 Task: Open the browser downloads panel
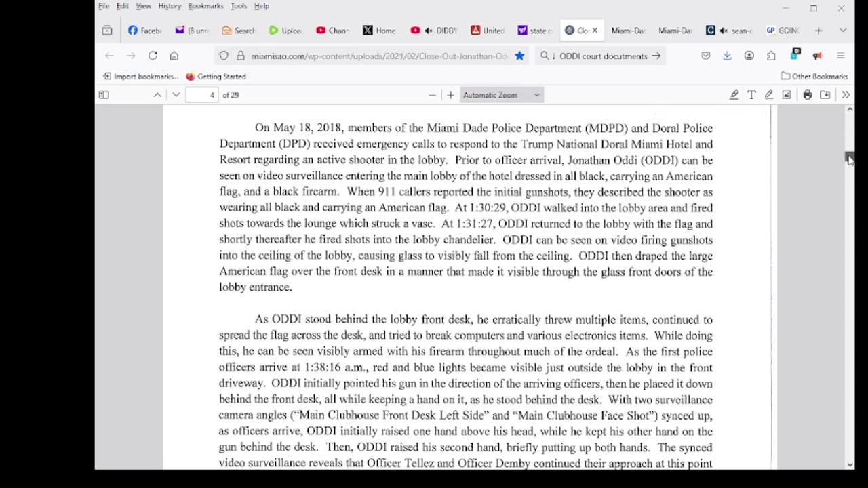(x=727, y=56)
